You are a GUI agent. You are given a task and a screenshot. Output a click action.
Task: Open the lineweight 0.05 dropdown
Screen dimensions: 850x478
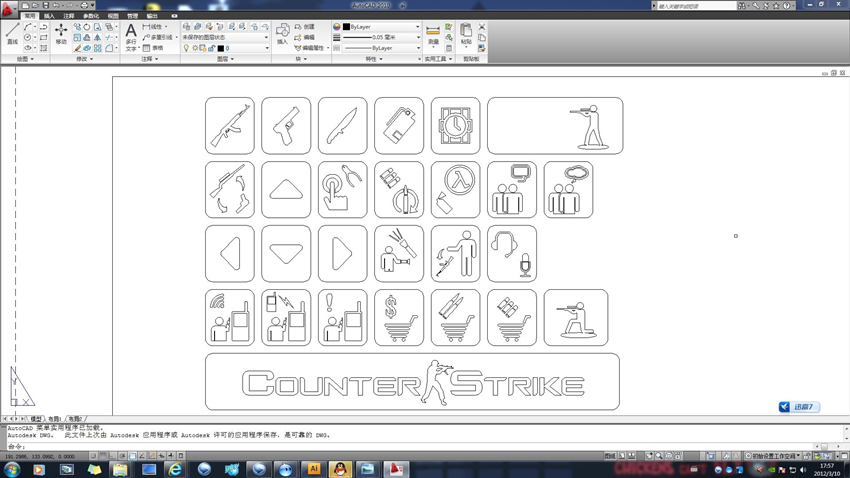[382, 37]
